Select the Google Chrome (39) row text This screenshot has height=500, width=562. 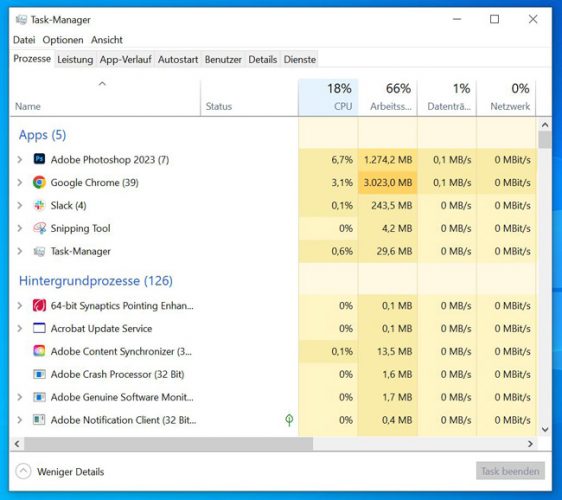tap(94, 182)
